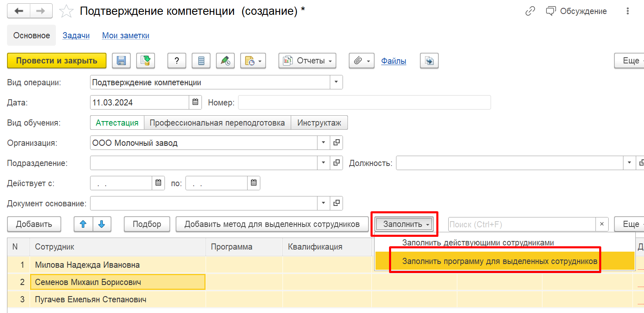Post the document using the green-arrow icon
This screenshot has height=313, width=644.
pyautogui.click(x=146, y=61)
